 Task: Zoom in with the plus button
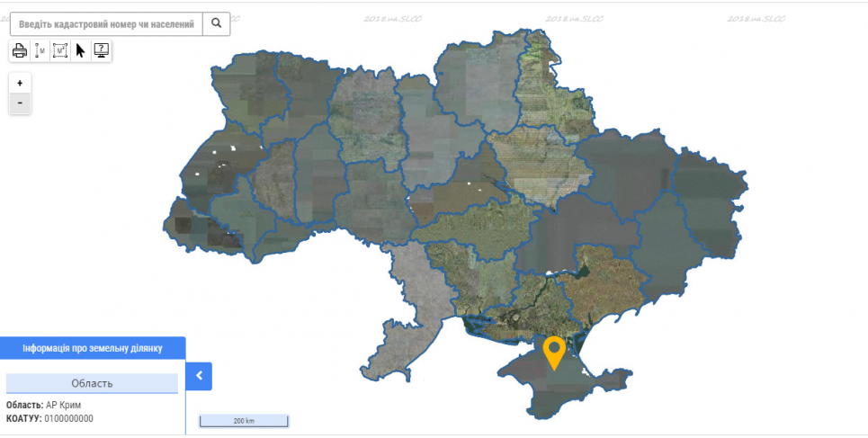pos(20,83)
